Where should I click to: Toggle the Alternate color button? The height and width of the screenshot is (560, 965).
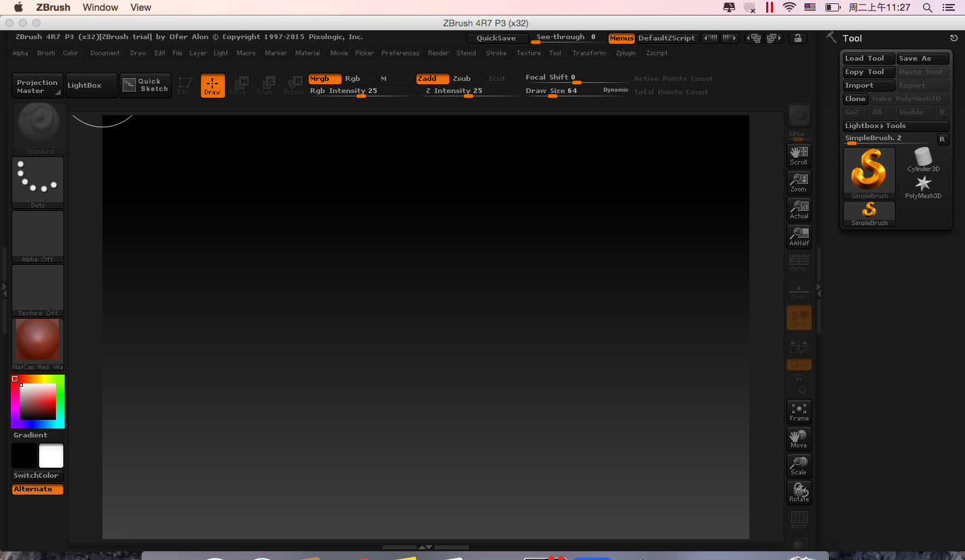pos(38,489)
